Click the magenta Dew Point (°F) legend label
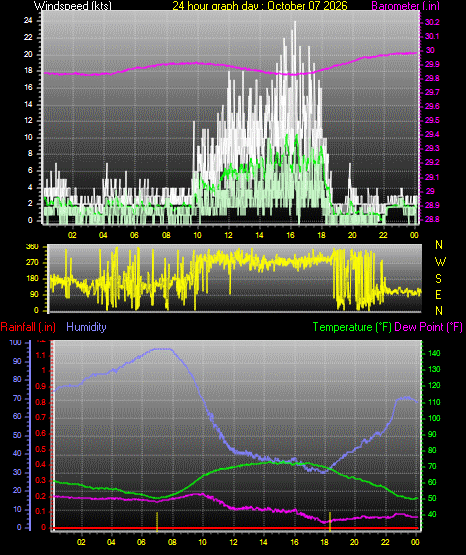The width and height of the screenshot is (466, 555). click(428, 327)
